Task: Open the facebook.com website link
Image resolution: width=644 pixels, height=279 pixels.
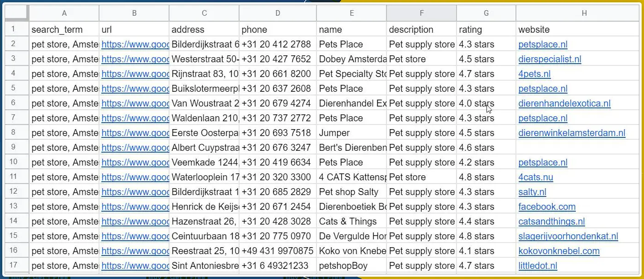Action: click(547, 207)
